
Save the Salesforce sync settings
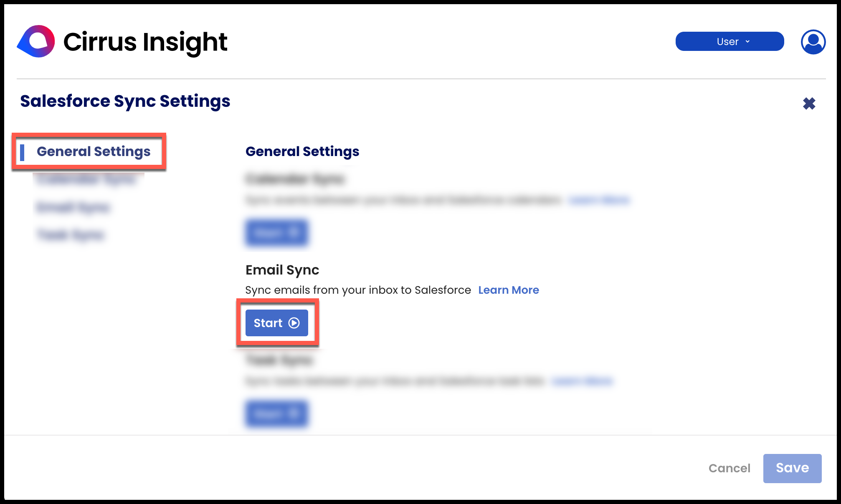coord(792,468)
